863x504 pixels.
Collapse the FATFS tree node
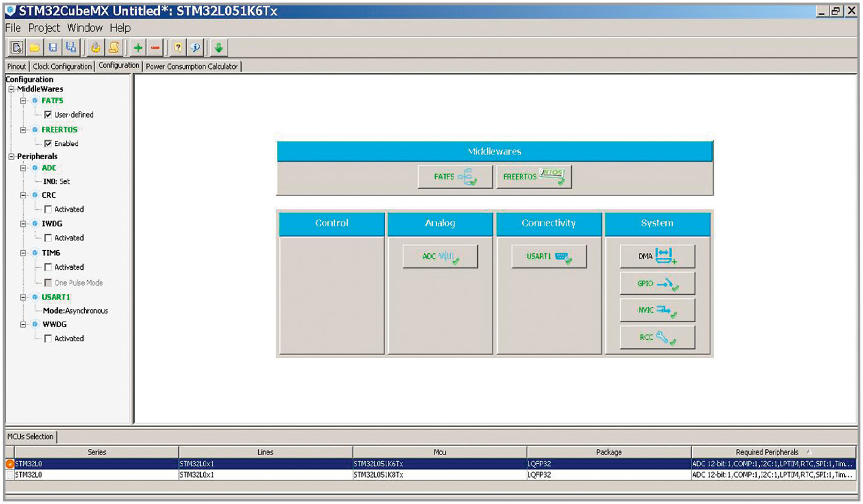(x=23, y=101)
